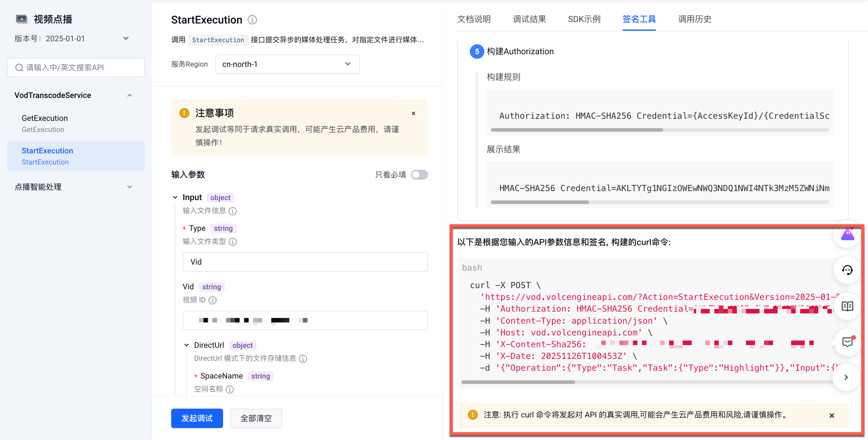Open the documentation book icon

coord(847,306)
